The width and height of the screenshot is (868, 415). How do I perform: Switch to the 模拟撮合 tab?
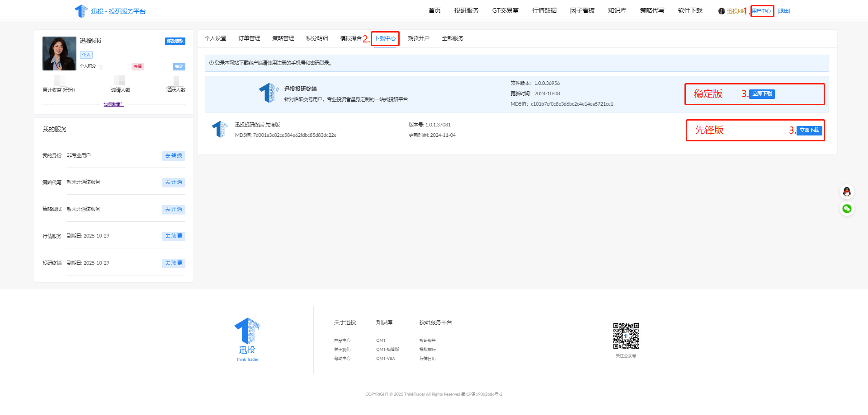pos(351,38)
